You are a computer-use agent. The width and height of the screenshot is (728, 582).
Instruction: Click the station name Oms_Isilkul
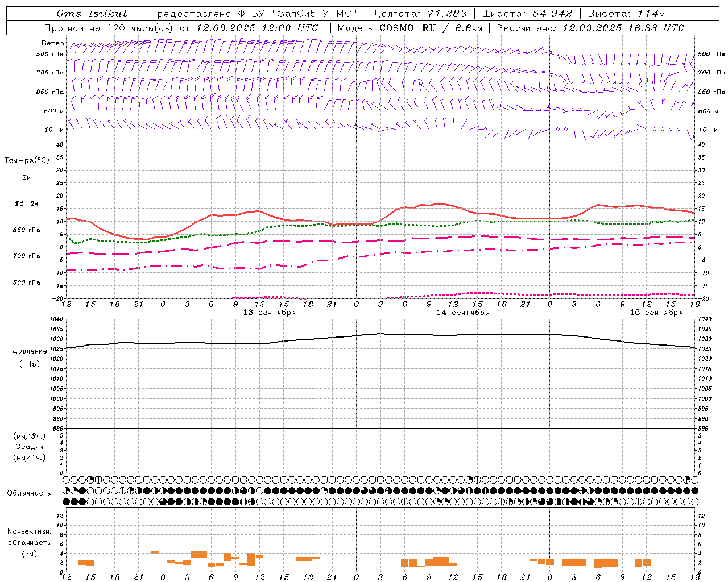pyautogui.click(x=92, y=14)
